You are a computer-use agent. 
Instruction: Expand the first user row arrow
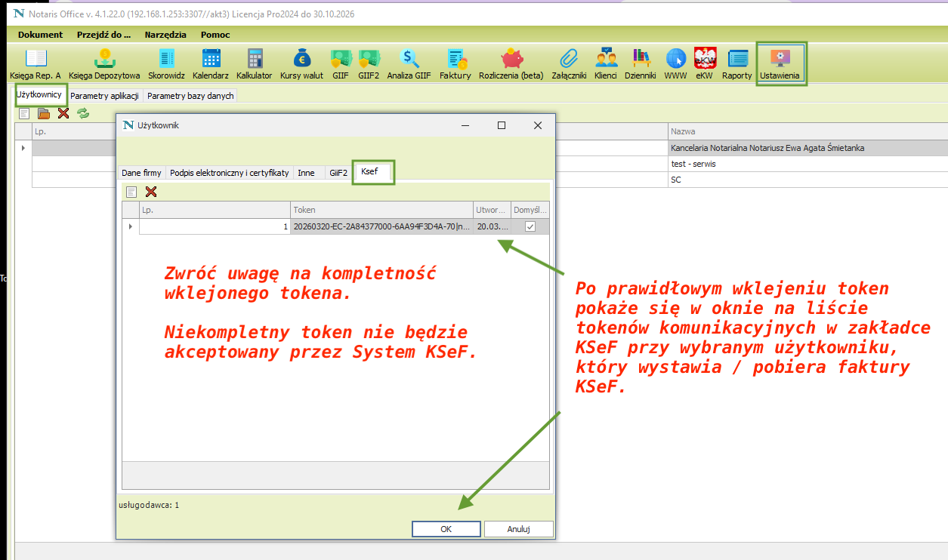[23, 148]
